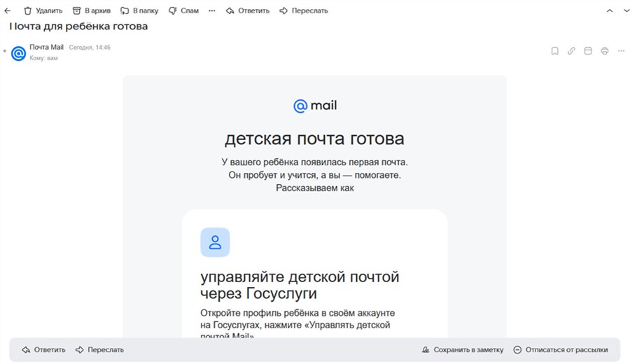Click Отписаться от рассылки
Screen dimensions: 630x364
click(x=561, y=350)
